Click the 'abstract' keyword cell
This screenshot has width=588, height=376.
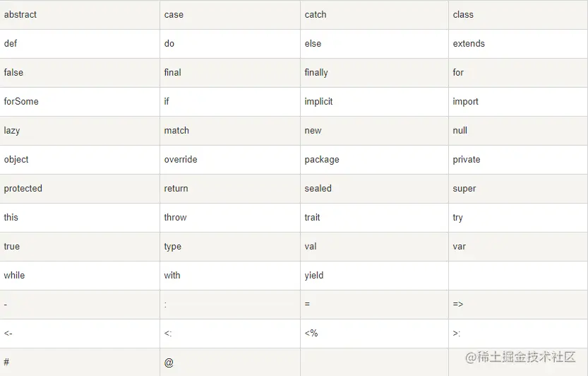tap(20, 15)
